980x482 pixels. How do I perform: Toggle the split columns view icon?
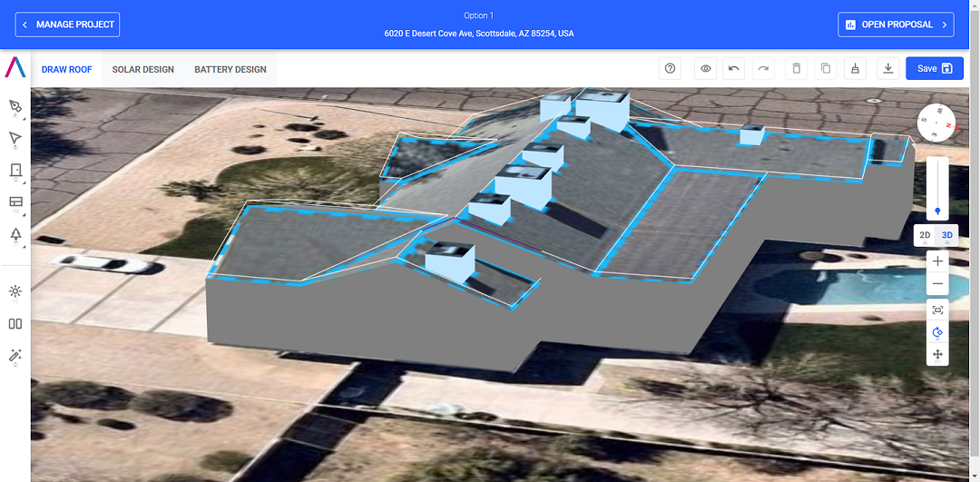click(15, 323)
